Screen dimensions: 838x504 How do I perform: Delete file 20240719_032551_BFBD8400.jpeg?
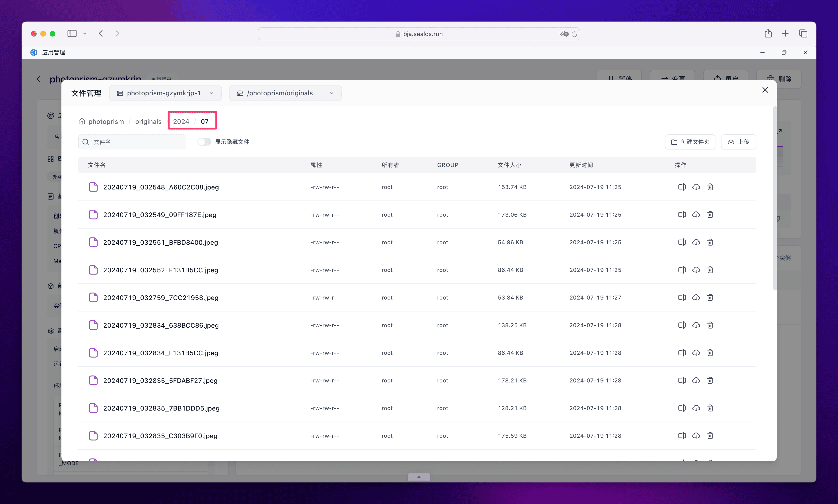(710, 242)
